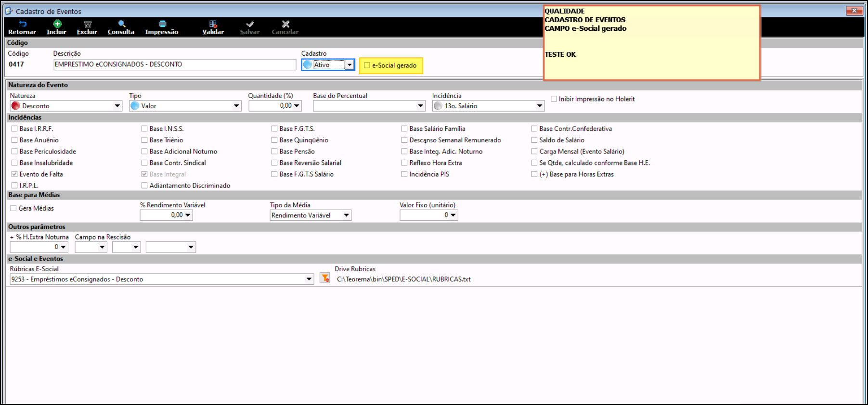Click the Incluir green plus icon
Image resolution: width=868 pixels, height=405 pixels.
pyautogui.click(x=57, y=24)
